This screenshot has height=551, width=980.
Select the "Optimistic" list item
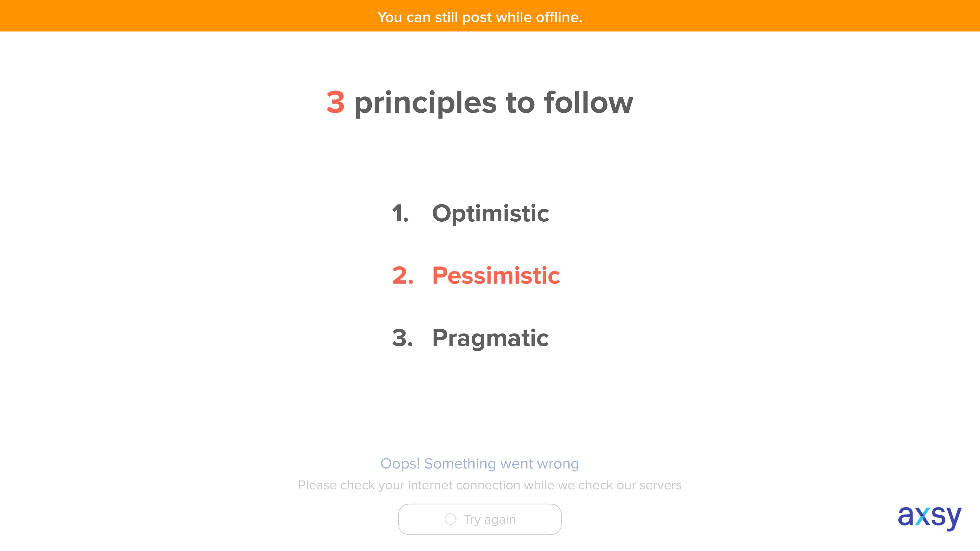pos(490,214)
